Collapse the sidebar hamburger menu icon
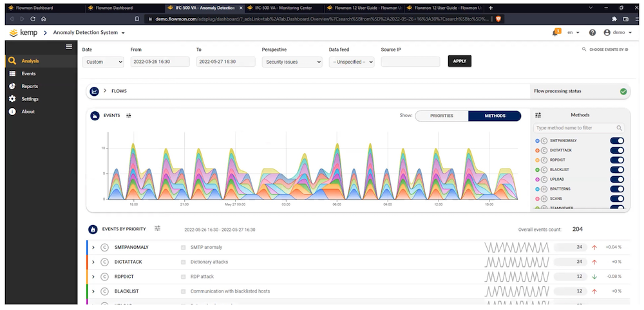Image resolution: width=644 pixels, height=310 pixels. click(x=69, y=46)
